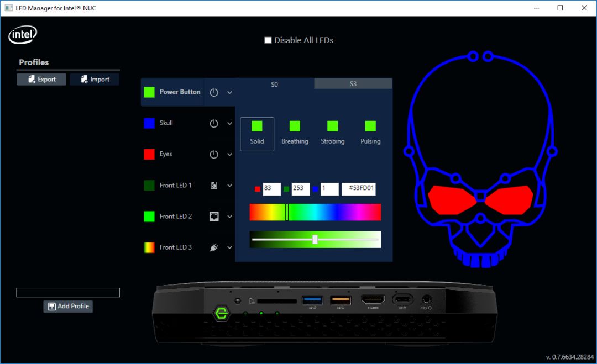This screenshot has height=364, width=597.
Task: Click the power plug icon for Front LED 3
Action: click(x=214, y=247)
